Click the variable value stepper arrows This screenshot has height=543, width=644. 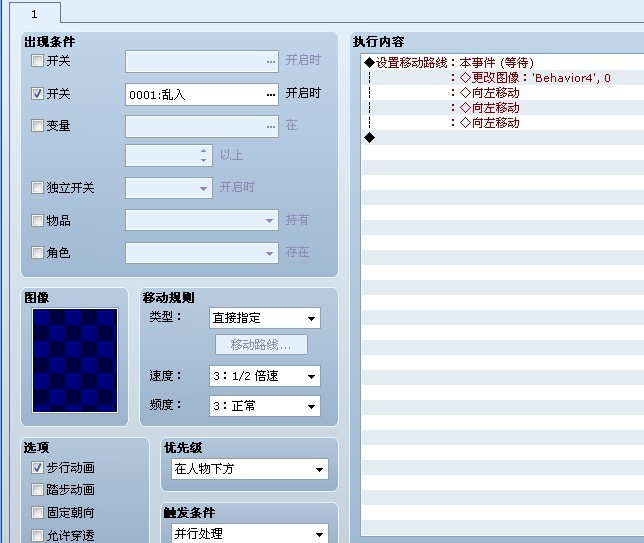pos(203,155)
